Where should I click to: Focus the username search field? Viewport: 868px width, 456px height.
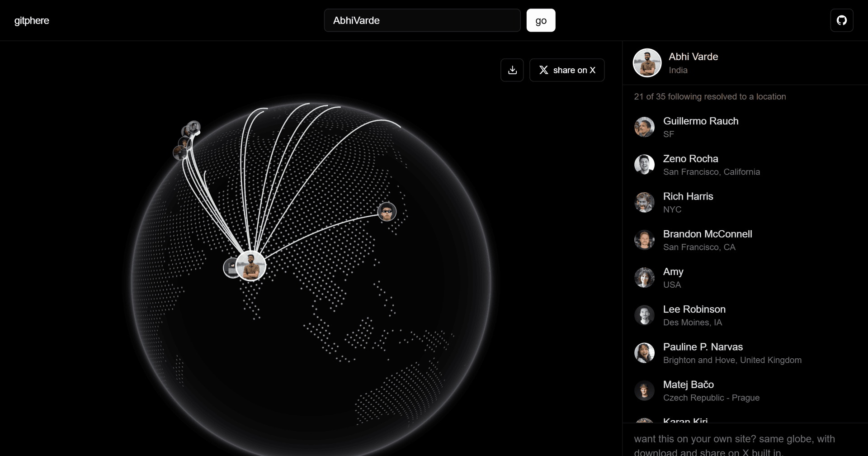[x=422, y=20]
